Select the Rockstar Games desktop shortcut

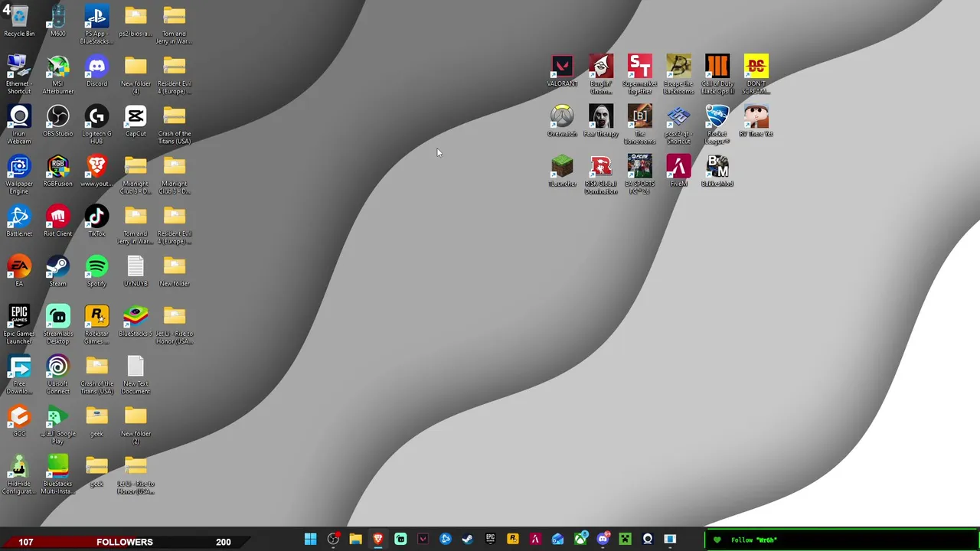(x=96, y=324)
